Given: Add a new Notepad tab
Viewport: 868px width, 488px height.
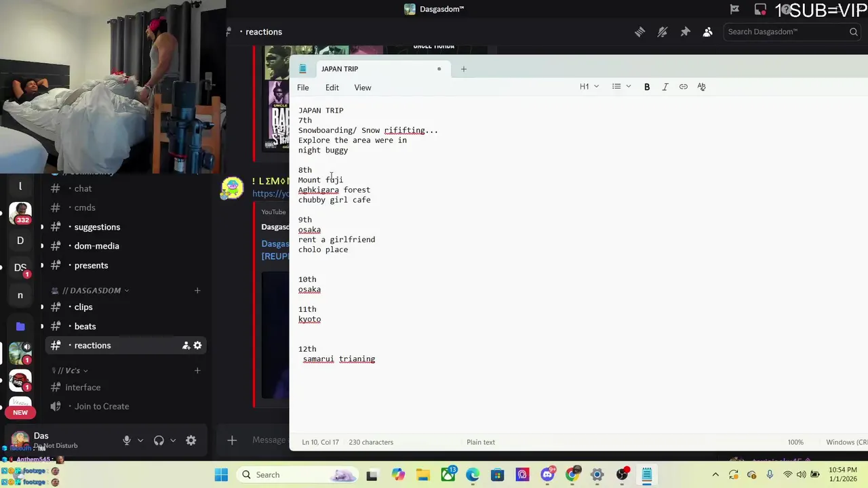Looking at the screenshot, I should (x=464, y=68).
